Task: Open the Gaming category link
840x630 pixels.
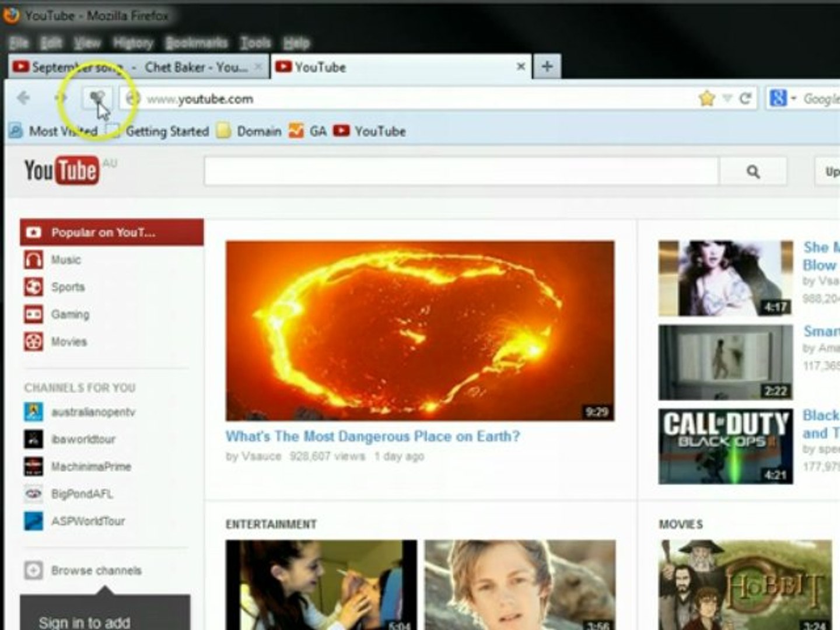Action: point(70,314)
